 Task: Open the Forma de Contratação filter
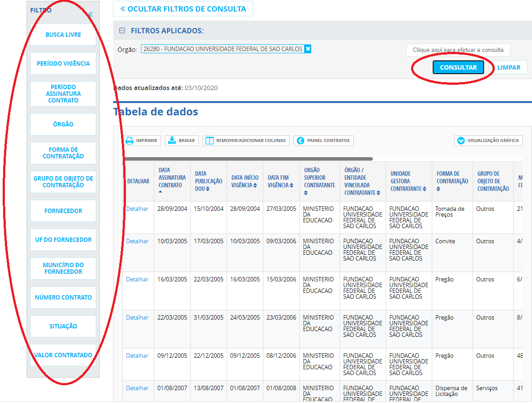pos(63,153)
